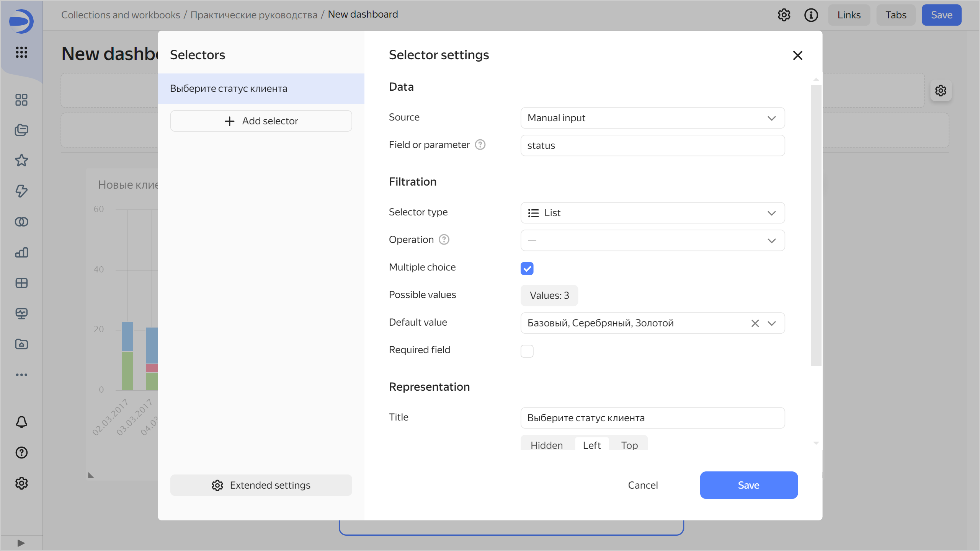Viewport: 980px width, 551px height.
Task: Click the Add selector button
Action: click(x=261, y=121)
